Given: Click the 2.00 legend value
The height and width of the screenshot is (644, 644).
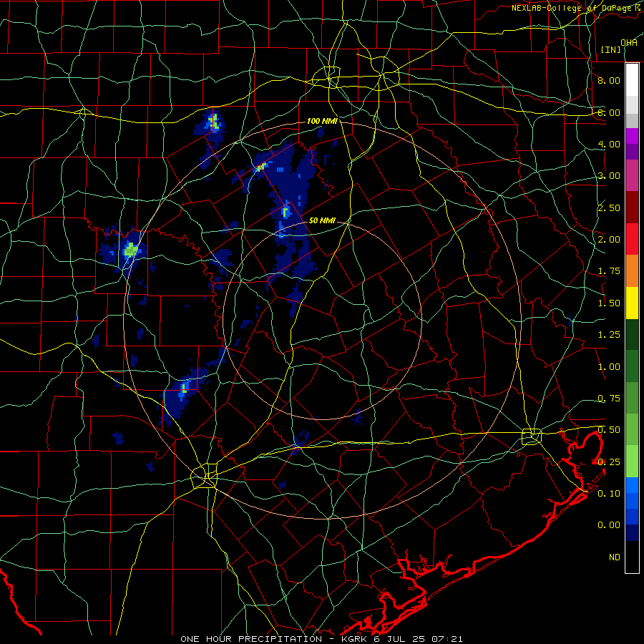Looking at the screenshot, I should (609, 240).
